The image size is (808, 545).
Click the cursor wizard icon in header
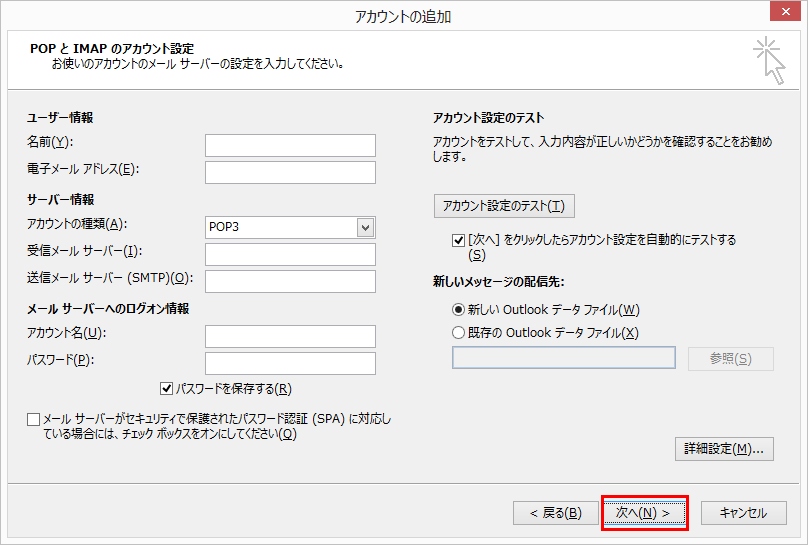[769, 60]
